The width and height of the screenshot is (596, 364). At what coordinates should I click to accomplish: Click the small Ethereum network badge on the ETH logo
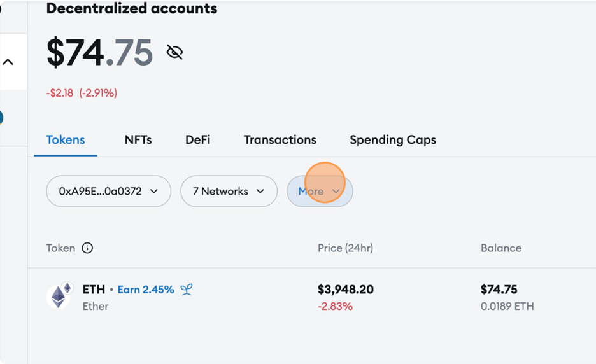point(67,288)
